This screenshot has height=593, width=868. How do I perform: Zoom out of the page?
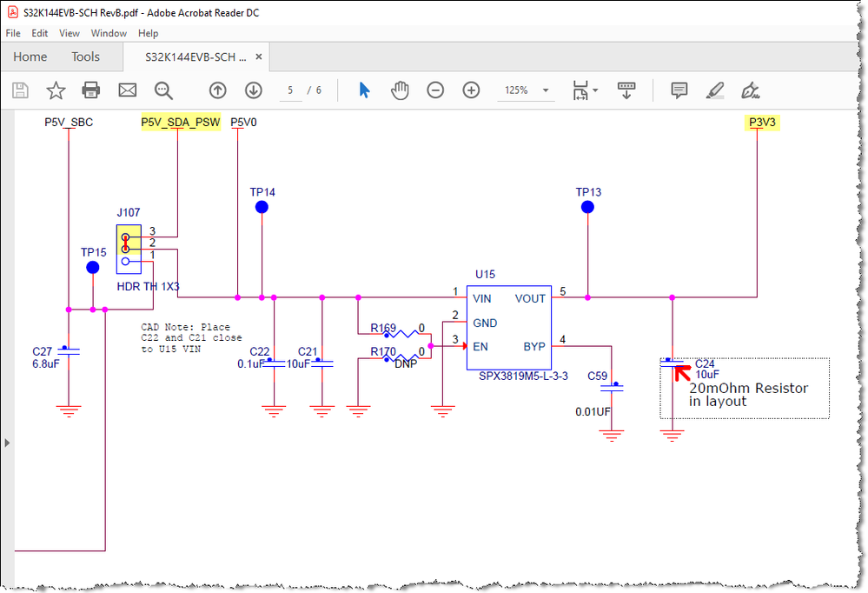434,90
